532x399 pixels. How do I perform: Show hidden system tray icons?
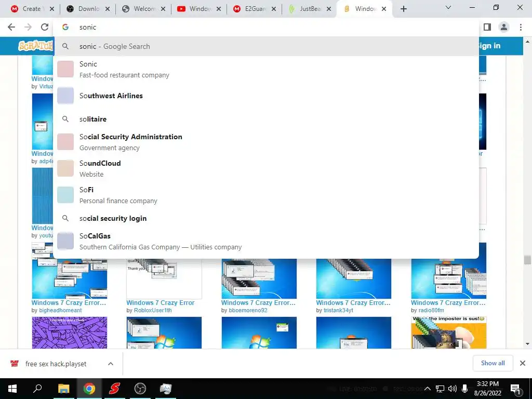tap(428, 389)
